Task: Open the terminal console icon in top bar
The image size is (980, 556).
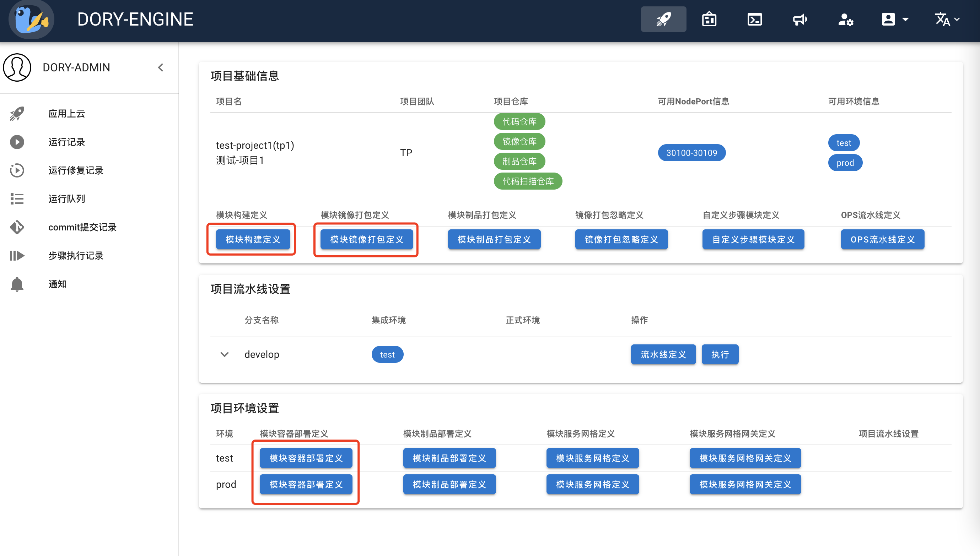Action: point(754,19)
